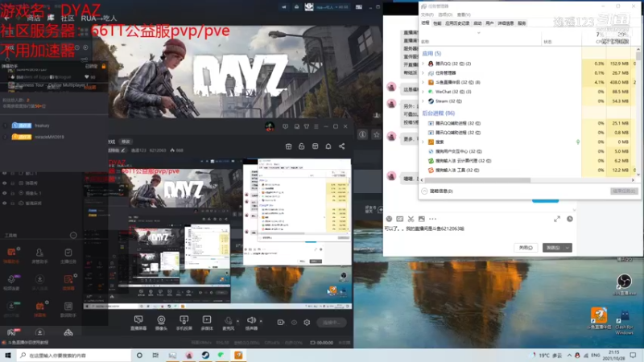
Task: Open the 直播屏幕 screen capture source
Action: [138, 323]
